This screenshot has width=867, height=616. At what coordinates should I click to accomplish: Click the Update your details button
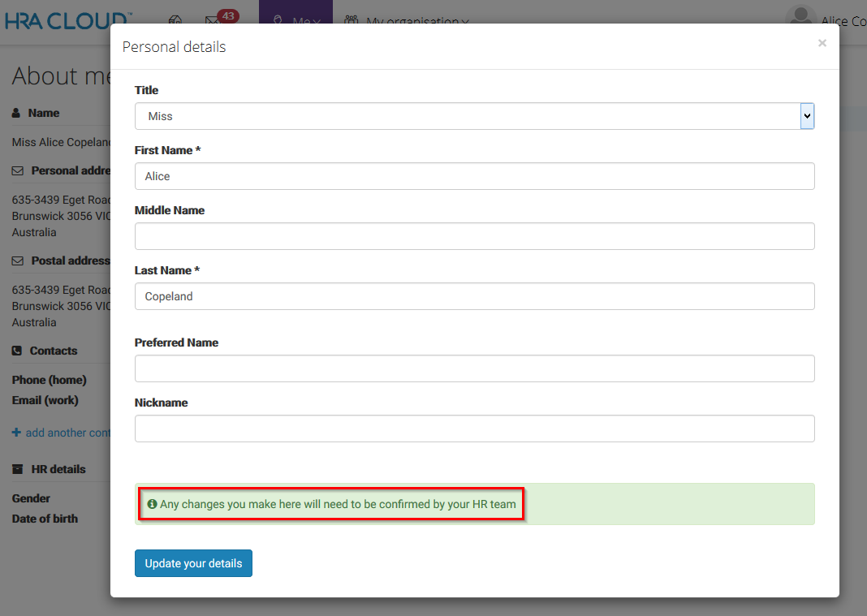click(x=193, y=563)
